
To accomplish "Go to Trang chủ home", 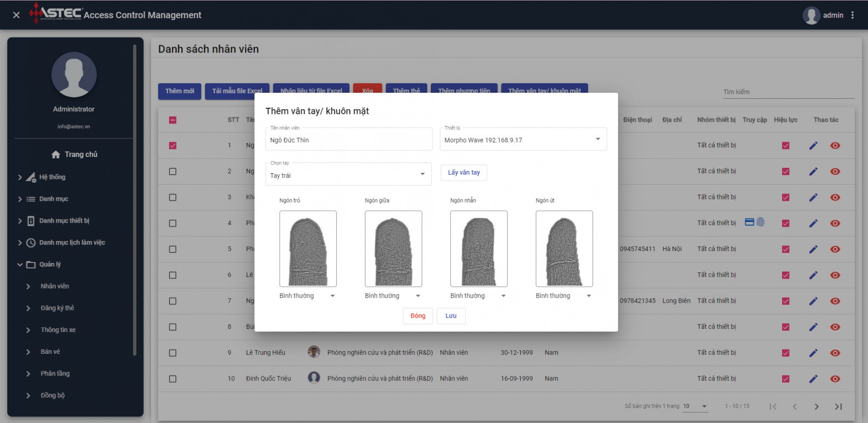I will (x=74, y=155).
